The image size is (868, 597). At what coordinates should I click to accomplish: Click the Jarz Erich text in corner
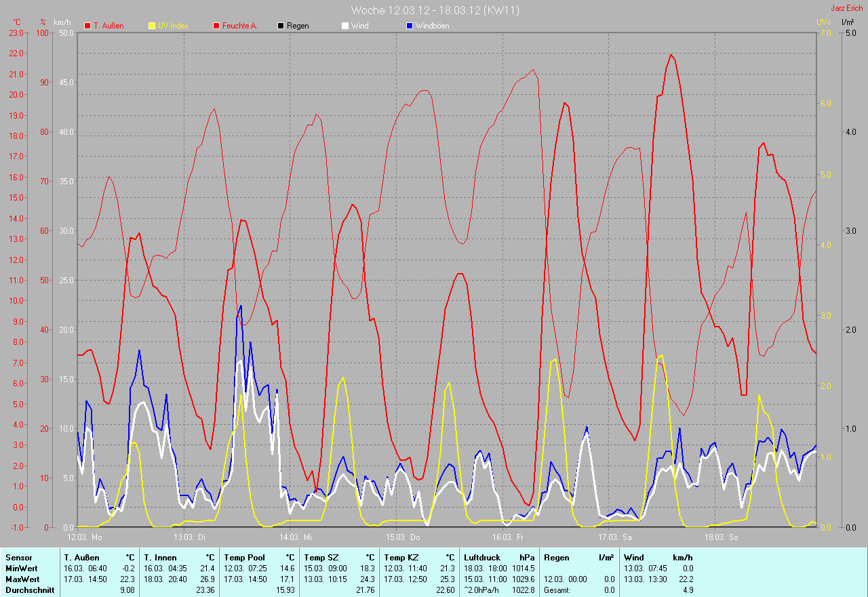[x=847, y=8]
